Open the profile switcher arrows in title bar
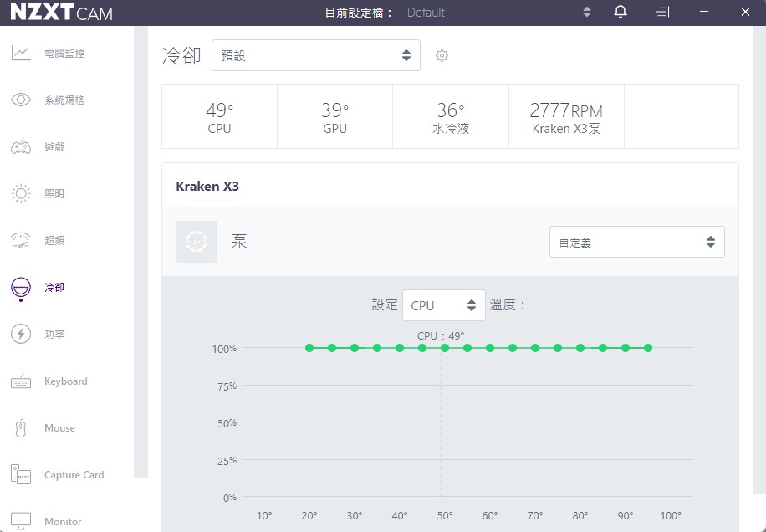This screenshot has height=532, width=766. [x=587, y=12]
